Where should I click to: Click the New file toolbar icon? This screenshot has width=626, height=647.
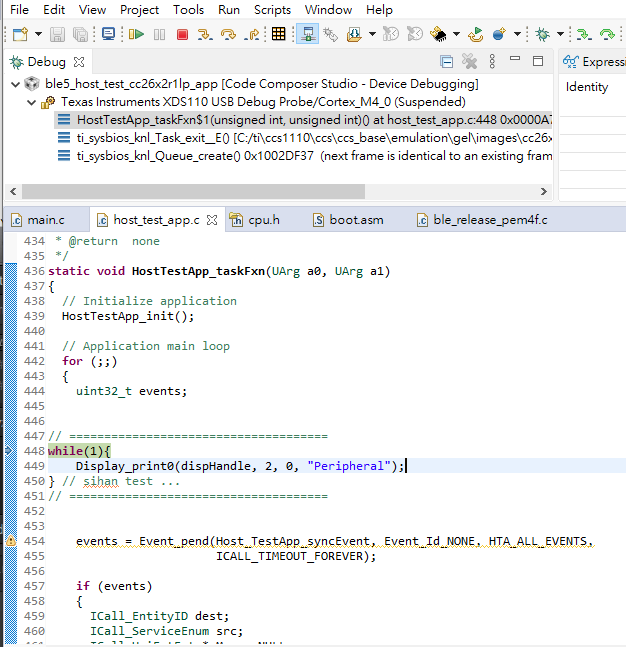pyautogui.click(x=20, y=34)
